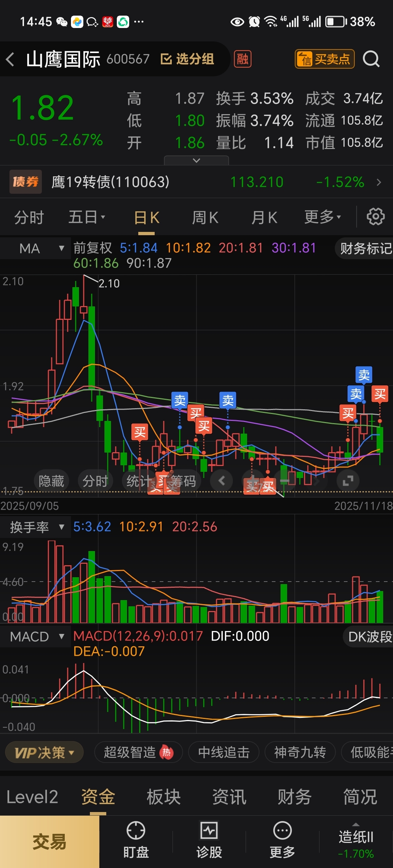Switch to 月K chart tab

(265, 218)
